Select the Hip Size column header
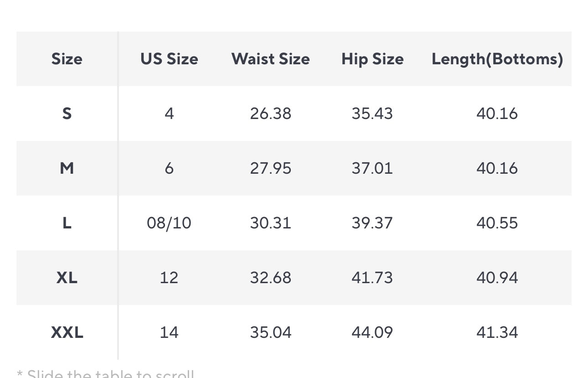This screenshot has width=588, height=378. 372,59
